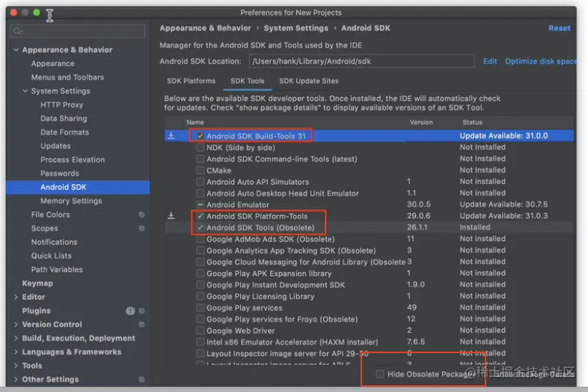The width and height of the screenshot is (588, 392).
Task: Click the Reset link
Action: tap(559, 28)
